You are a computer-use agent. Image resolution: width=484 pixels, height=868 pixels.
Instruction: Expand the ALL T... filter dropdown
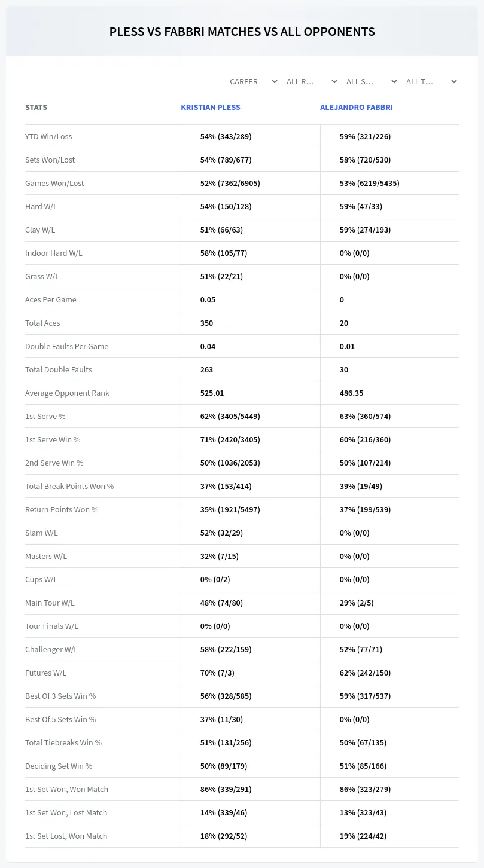click(431, 81)
